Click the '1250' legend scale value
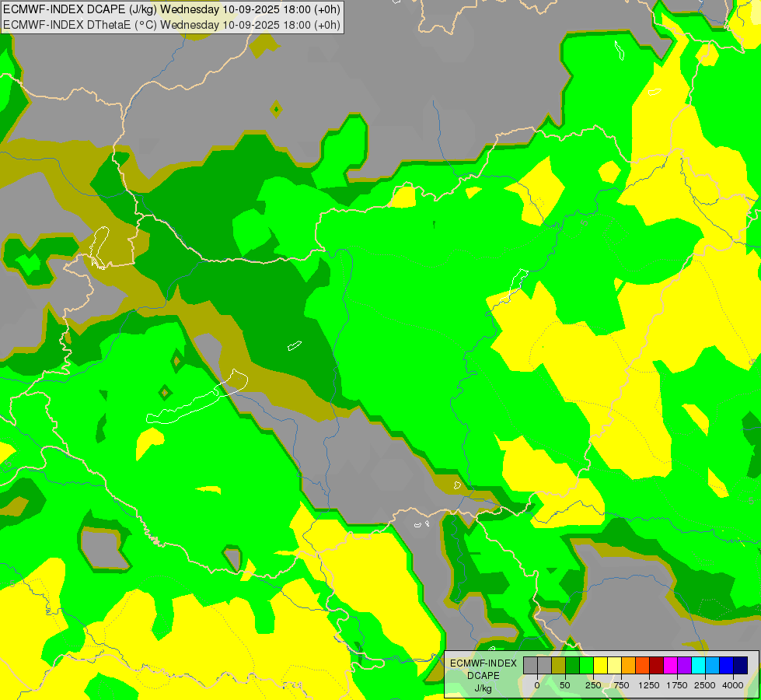Image resolution: width=761 pixels, height=700 pixels. click(x=649, y=685)
